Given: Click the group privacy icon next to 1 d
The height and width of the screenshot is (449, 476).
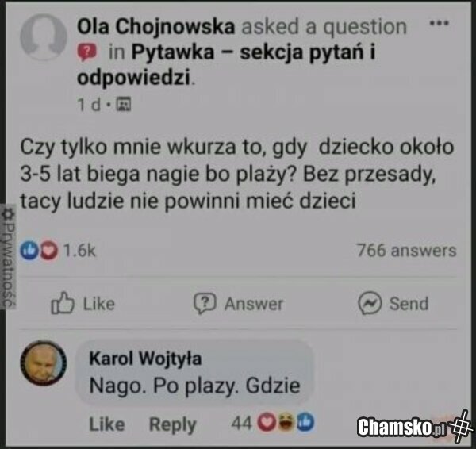Looking at the screenshot, I should coord(125,105).
